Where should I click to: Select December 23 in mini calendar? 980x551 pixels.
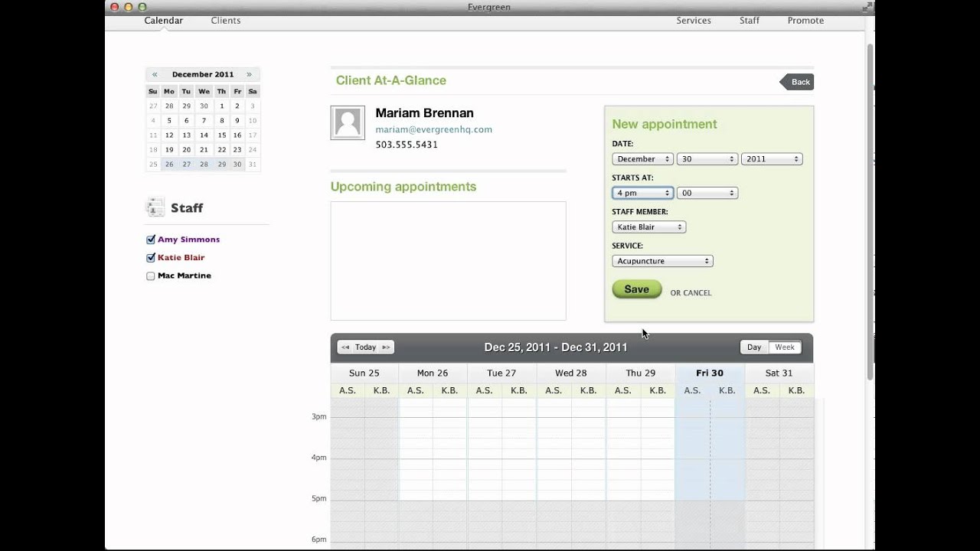pos(237,150)
